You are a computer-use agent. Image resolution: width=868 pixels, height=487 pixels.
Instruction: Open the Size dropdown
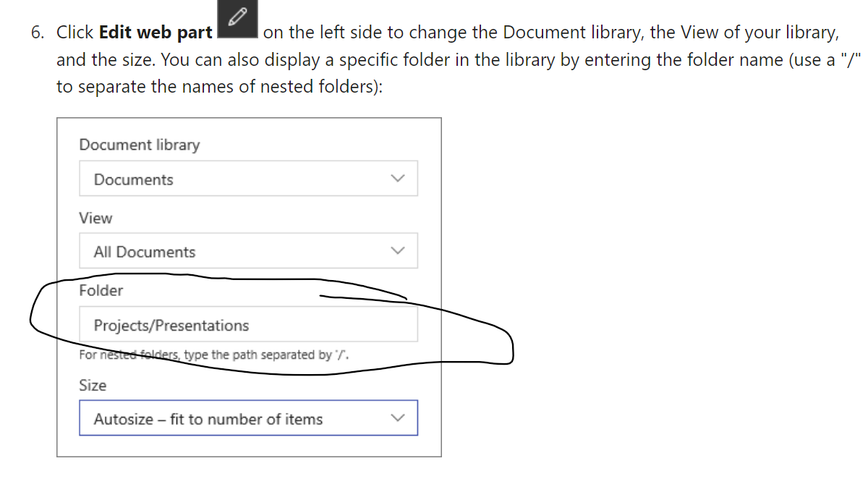pos(248,418)
